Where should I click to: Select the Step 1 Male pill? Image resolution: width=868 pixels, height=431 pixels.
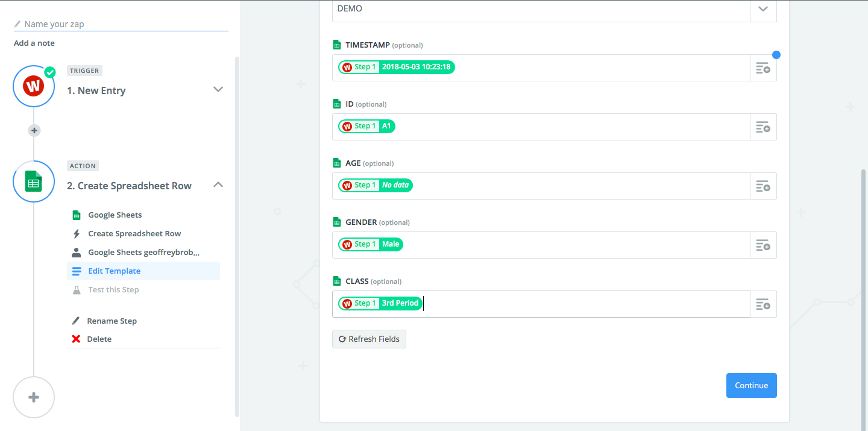pyautogui.click(x=371, y=244)
